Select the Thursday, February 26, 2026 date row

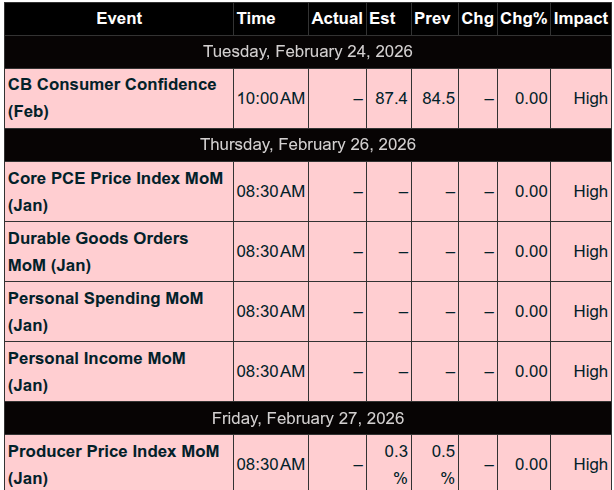click(308, 144)
